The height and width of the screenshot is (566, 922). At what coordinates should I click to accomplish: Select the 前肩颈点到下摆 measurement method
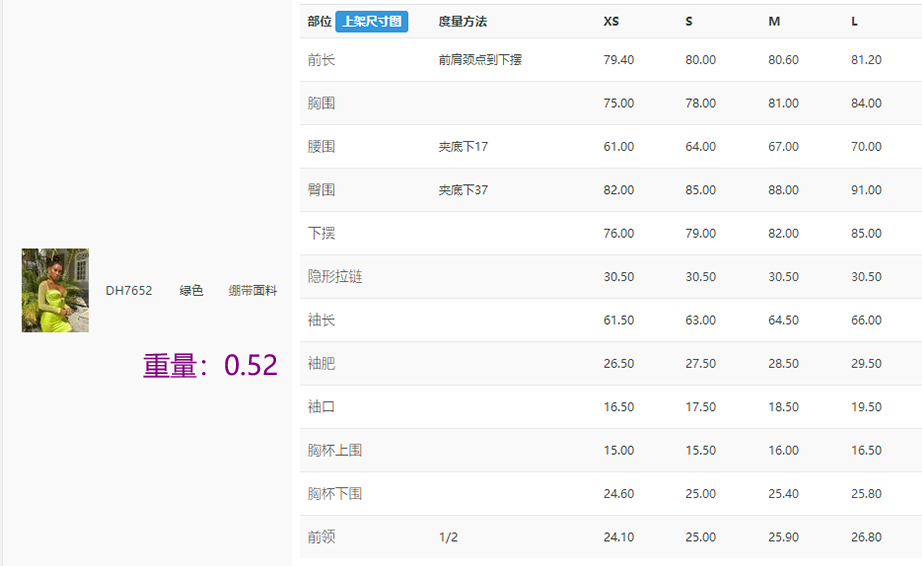(480, 60)
